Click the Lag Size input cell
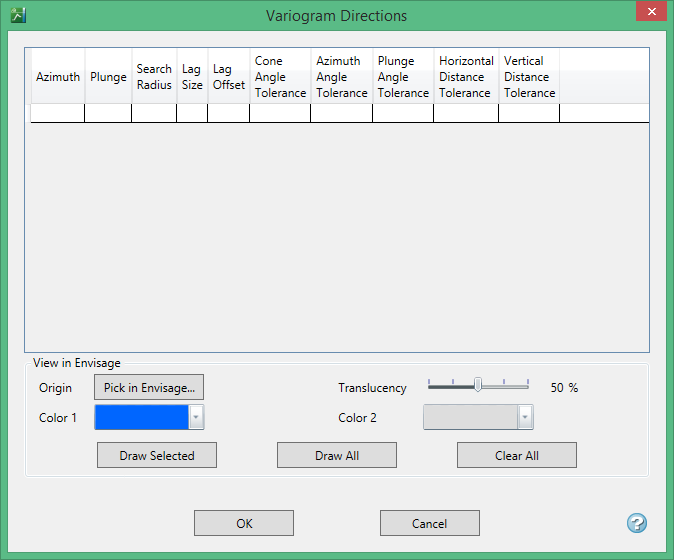The height and width of the screenshot is (560, 674). (x=192, y=113)
